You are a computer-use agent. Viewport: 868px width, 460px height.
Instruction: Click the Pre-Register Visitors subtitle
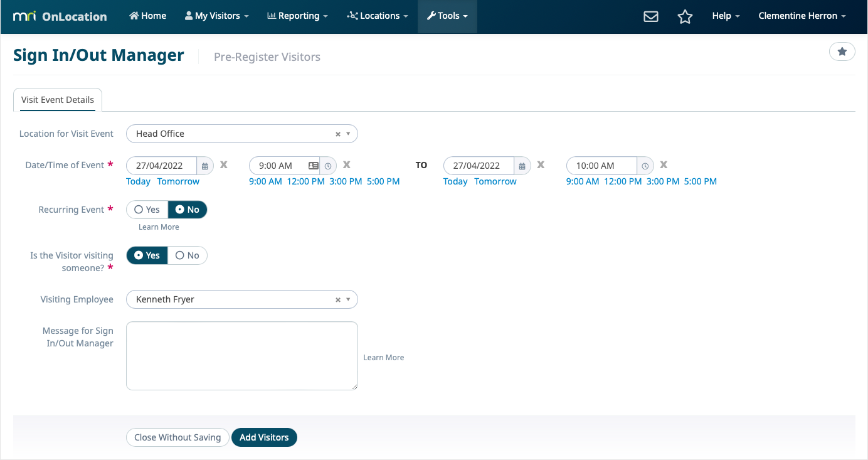click(x=267, y=57)
